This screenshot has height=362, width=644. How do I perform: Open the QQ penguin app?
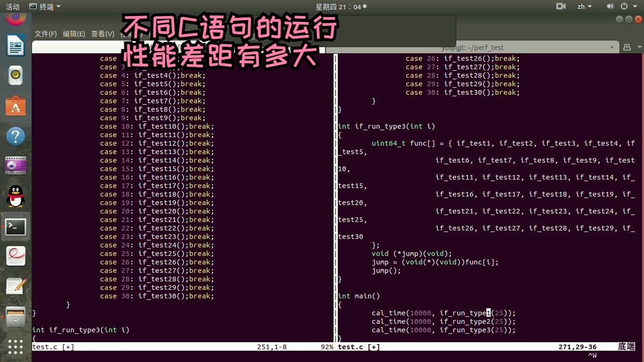pos(16,196)
